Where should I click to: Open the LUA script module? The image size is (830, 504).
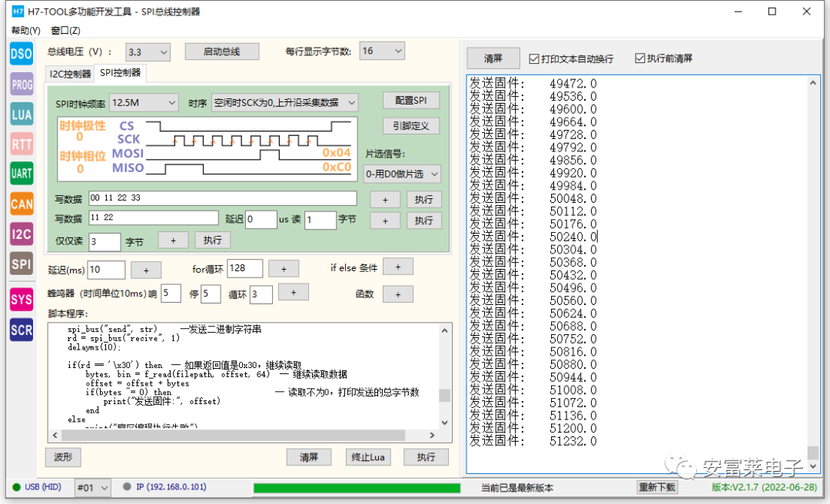coord(22,114)
